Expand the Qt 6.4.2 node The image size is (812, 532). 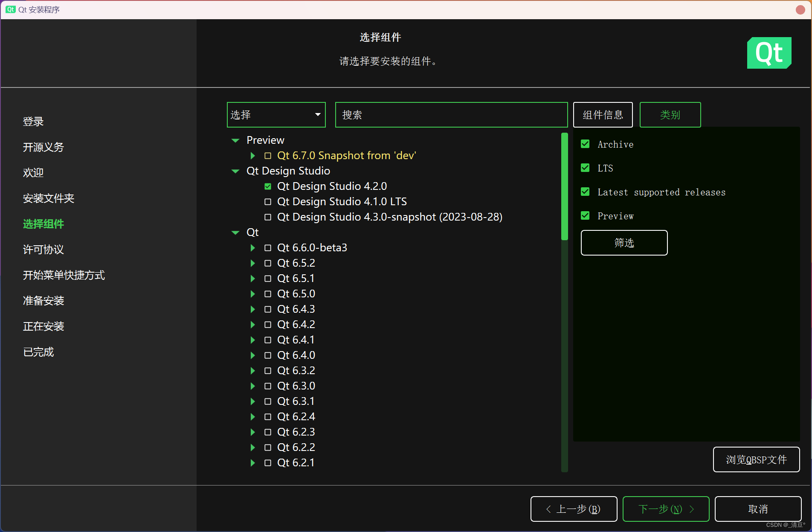click(x=252, y=325)
